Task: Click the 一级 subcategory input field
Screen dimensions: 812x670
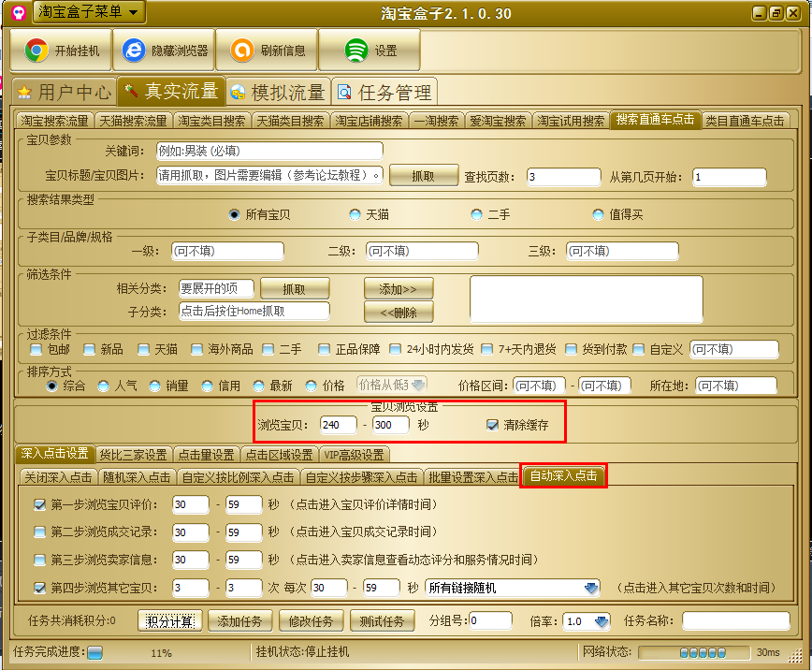Action: click(x=228, y=251)
